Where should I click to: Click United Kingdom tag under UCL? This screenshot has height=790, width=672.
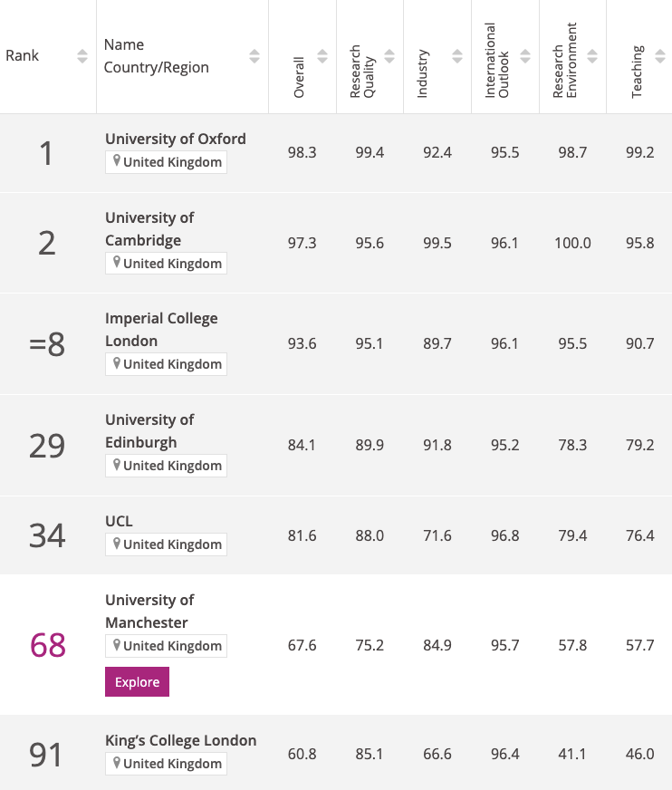[x=167, y=544]
